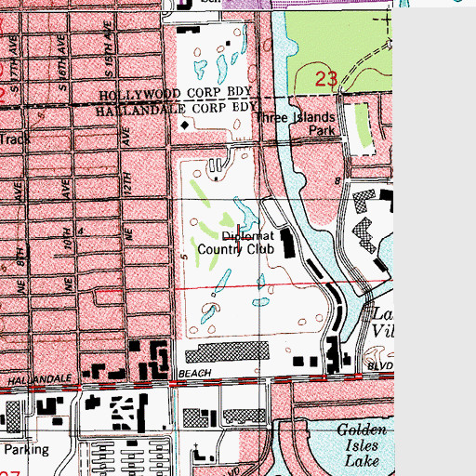This screenshot has width=476, height=476.
Task: Click the red section number 23
Action: 326,79
